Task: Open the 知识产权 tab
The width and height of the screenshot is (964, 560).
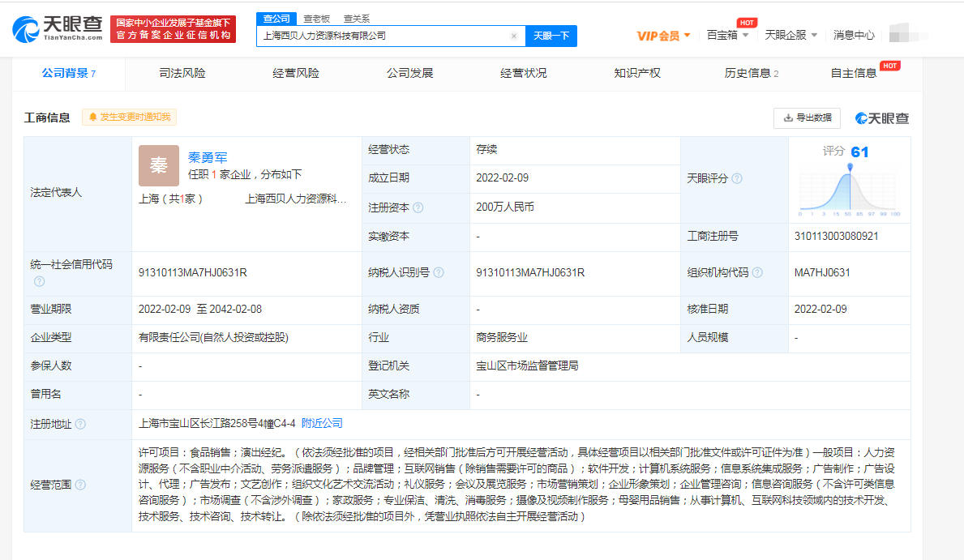Action: [x=637, y=73]
